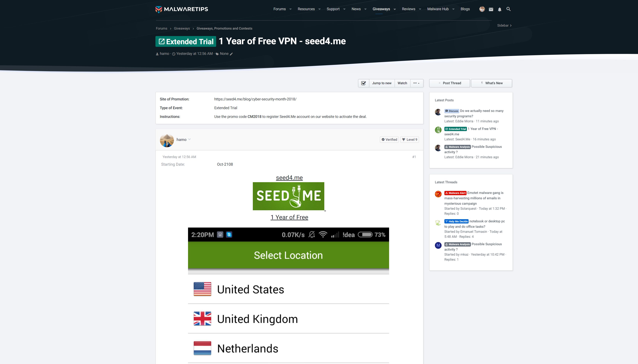Viewport: 638px width, 364px height.
Task: Open the seed4.me link in post
Action: point(289,178)
